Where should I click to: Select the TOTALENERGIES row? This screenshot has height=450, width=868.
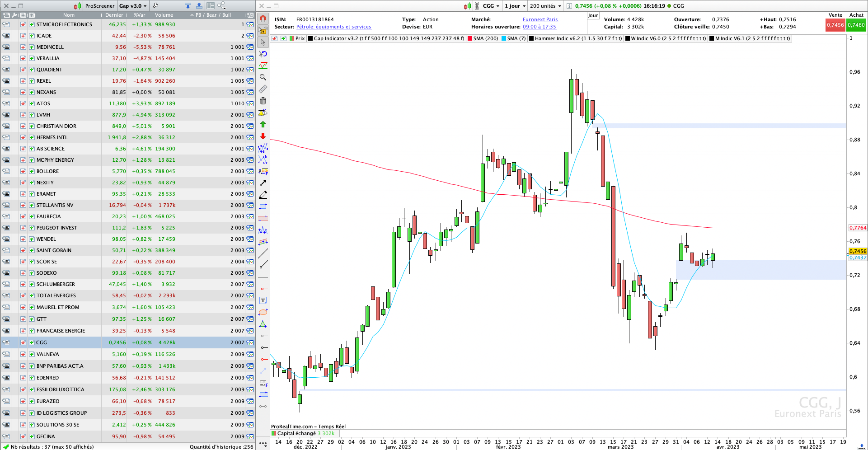[x=128, y=295]
